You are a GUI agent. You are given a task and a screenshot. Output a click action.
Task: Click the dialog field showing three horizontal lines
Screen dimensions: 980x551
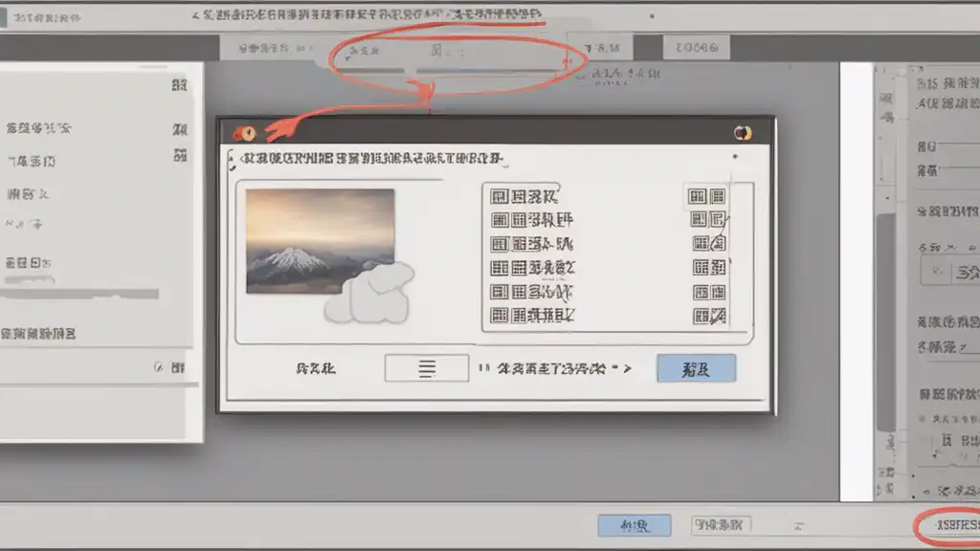point(427,368)
